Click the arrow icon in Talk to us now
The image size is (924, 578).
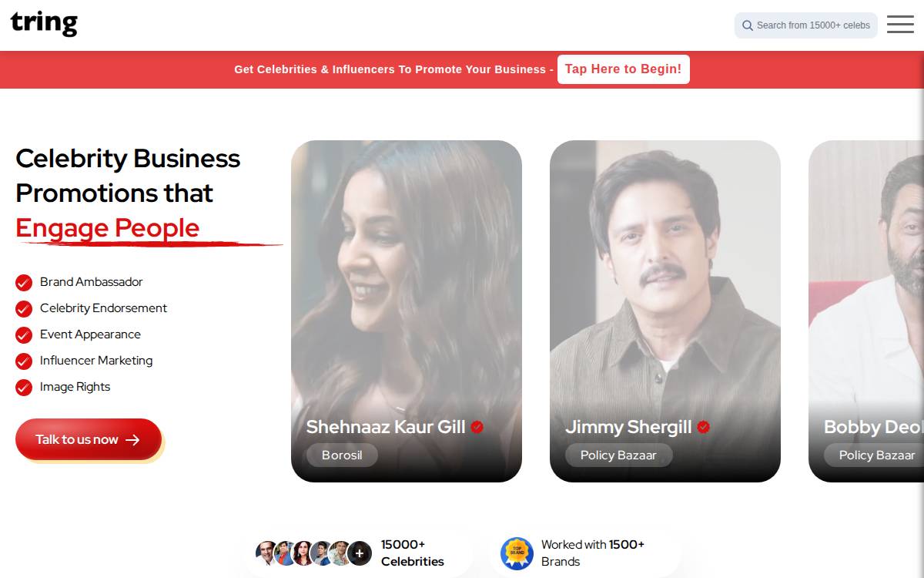tap(132, 440)
